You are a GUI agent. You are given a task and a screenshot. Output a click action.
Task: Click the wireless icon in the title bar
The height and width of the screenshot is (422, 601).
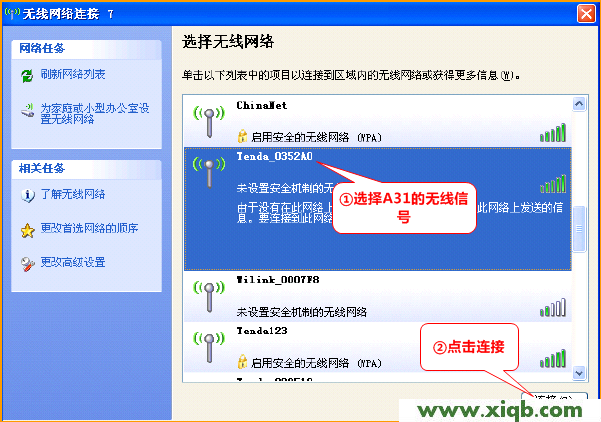[x=12, y=14]
